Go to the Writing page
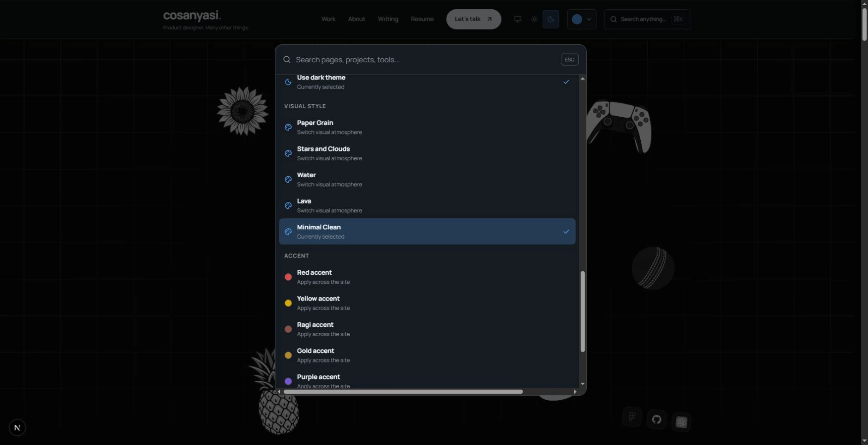This screenshot has height=445, width=868. click(388, 19)
